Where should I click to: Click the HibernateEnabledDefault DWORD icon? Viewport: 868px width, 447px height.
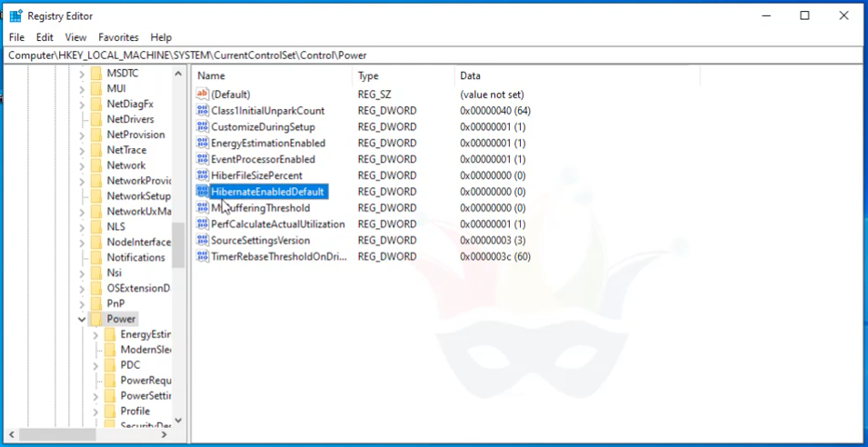(x=203, y=192)
